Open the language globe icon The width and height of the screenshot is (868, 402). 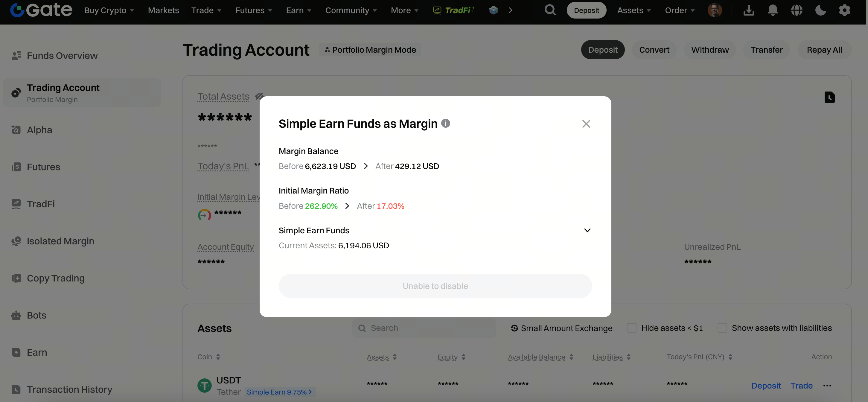pos(797,10)
